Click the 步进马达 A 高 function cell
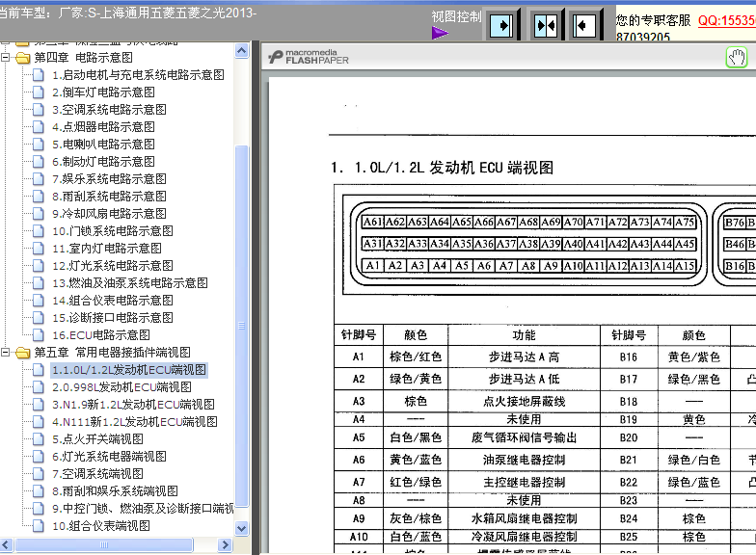756x555 pixels. click(x=525, y=357)
